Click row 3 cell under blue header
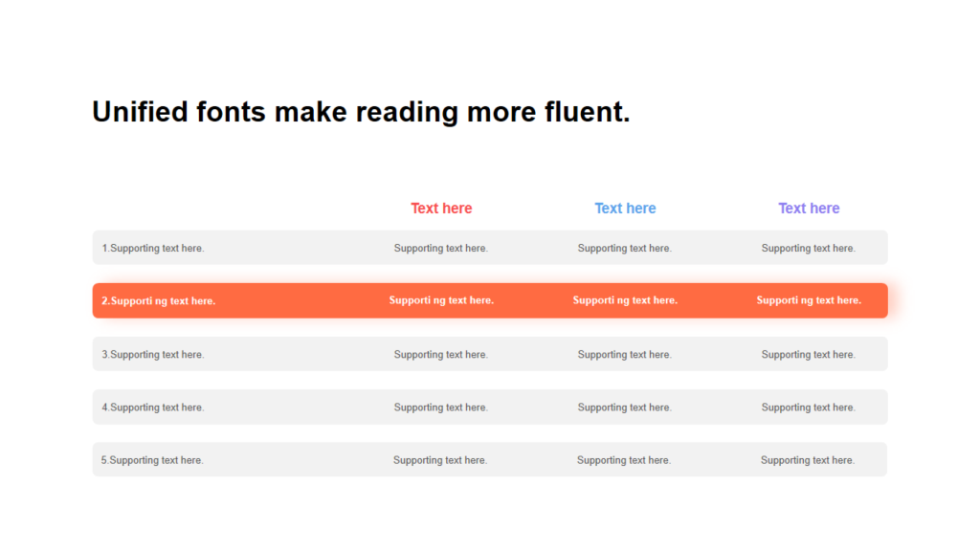Screen dimensions: 980x551 click(625, 354)
